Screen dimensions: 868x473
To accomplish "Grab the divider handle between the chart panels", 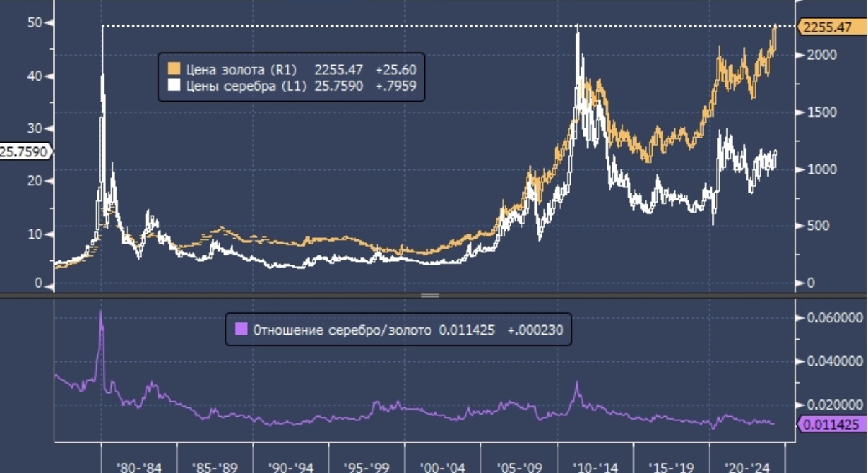I will click(x=430, y=296).
